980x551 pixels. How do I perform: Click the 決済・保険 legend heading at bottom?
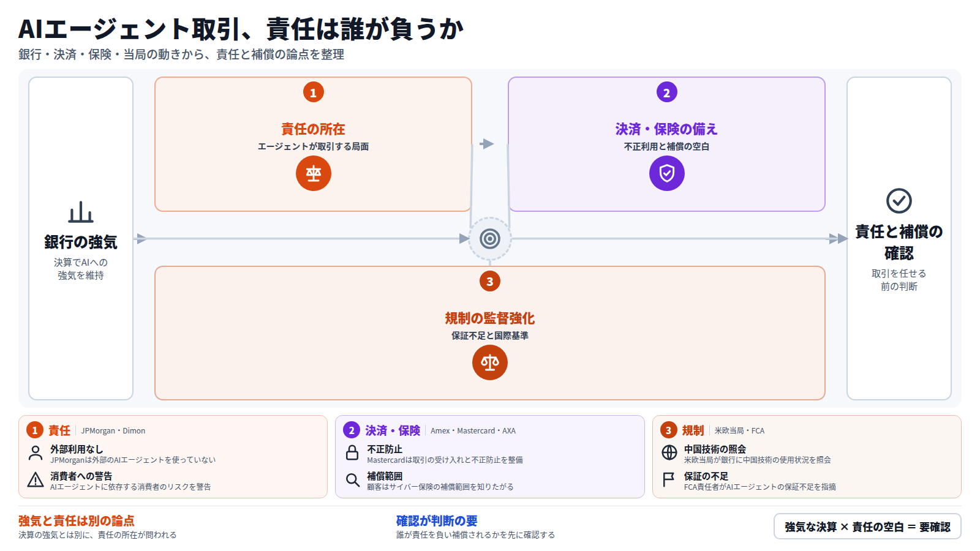pos(393,430)
